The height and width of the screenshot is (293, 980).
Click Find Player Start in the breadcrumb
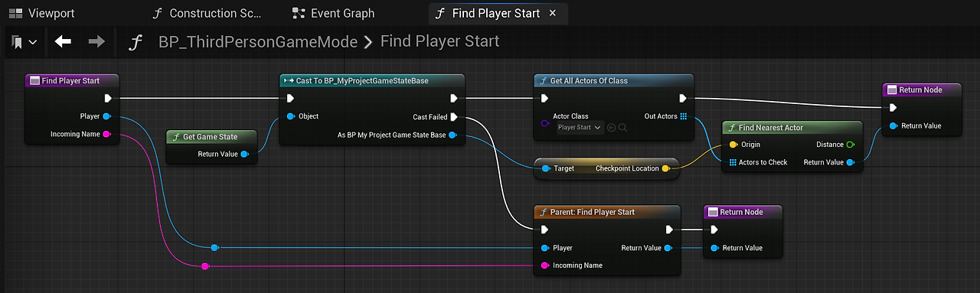439,41
